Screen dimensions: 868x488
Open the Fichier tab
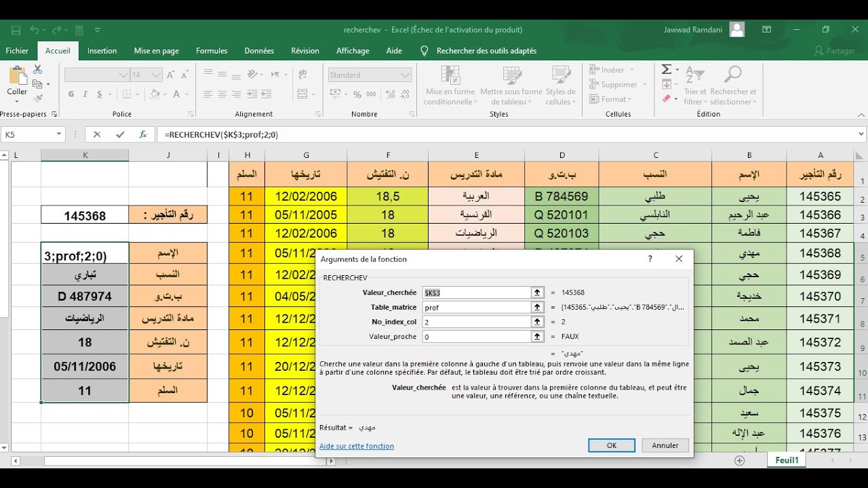click(x=17, y=51)
